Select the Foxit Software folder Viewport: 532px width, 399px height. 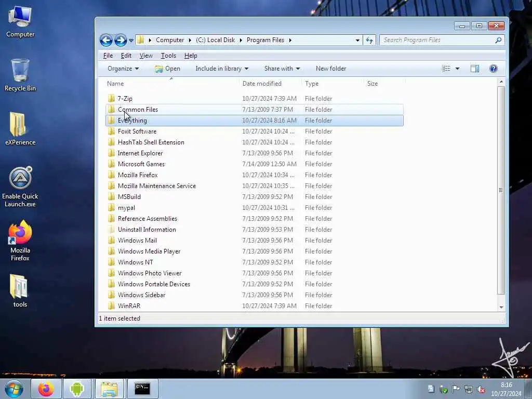(x=255, y=131)
